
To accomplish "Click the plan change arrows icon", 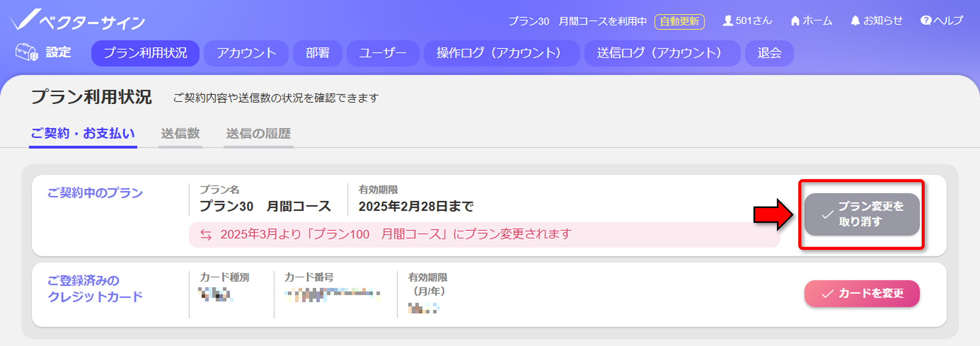I will click(206, 235).
